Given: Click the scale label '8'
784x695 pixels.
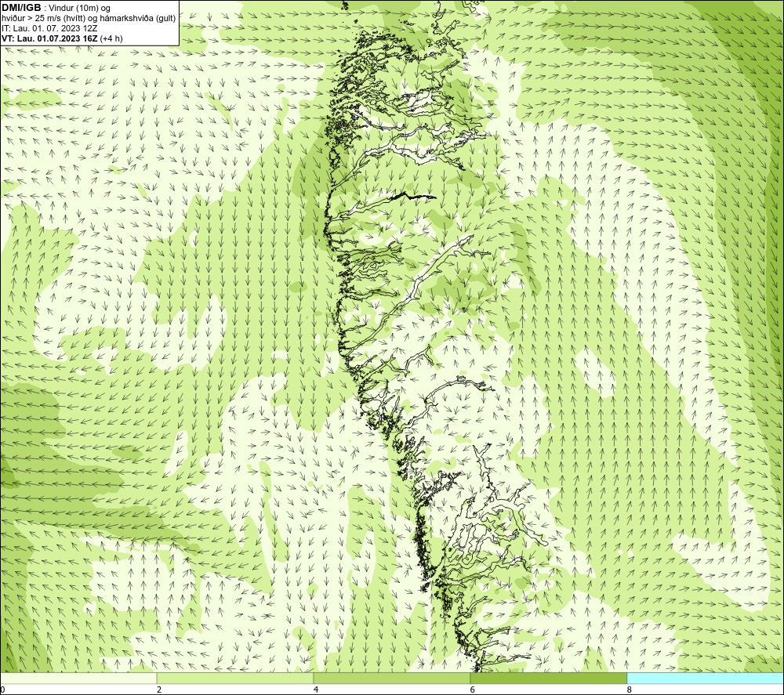Looking at the screenshot, I should (629, 690).
